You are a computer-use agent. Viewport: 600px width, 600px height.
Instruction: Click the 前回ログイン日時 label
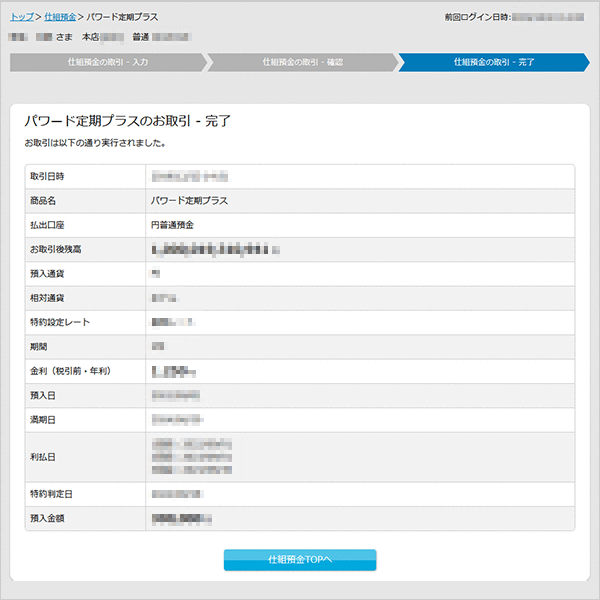[x=475, y=18]
